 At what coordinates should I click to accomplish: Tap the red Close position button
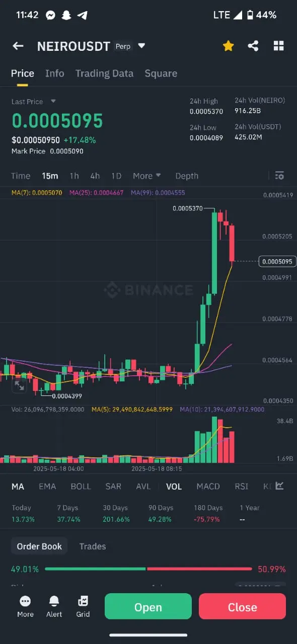[242, 606]
